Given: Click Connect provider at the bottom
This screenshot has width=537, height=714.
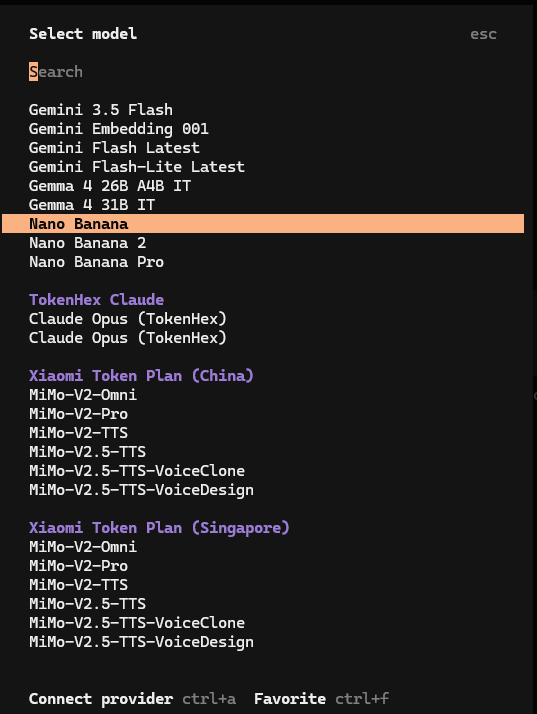Looking at the screenshot, I should coord(101,699).
